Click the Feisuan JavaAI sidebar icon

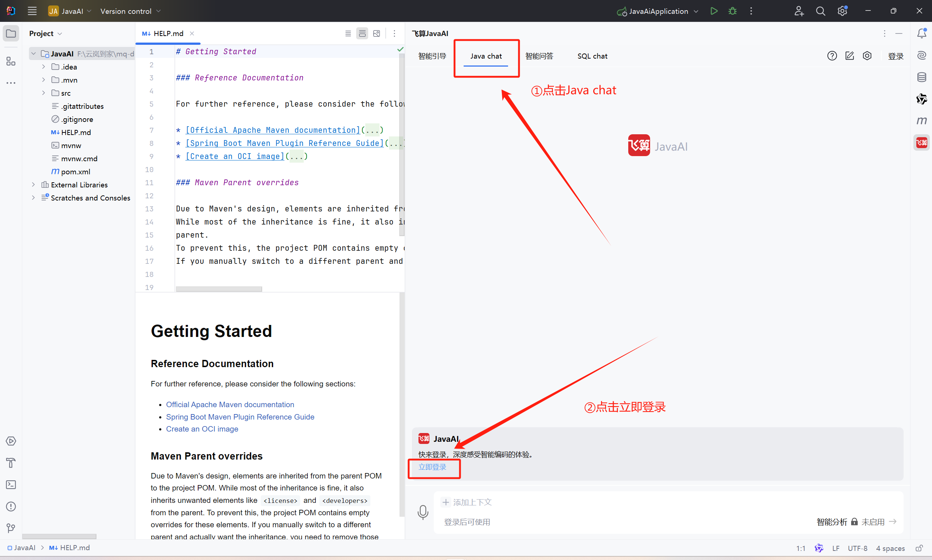click(x=921, y=143)
